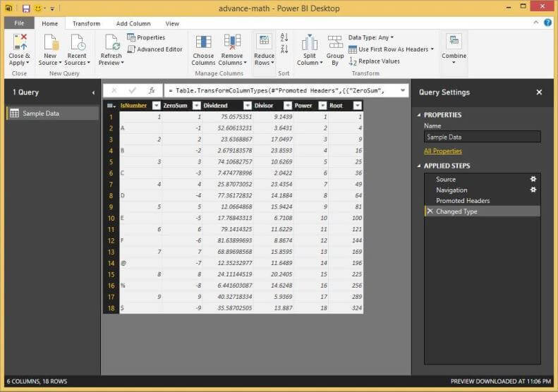Expand the formula bar dropdown arrow

pos(403,90)
